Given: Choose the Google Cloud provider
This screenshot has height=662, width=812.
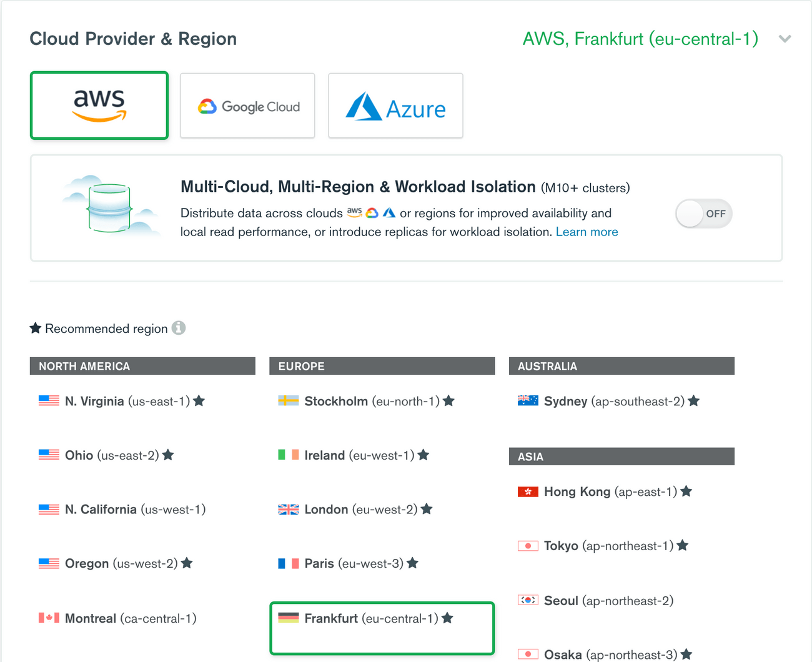Looking at the screenshot, I should click(x=247, y=106).
